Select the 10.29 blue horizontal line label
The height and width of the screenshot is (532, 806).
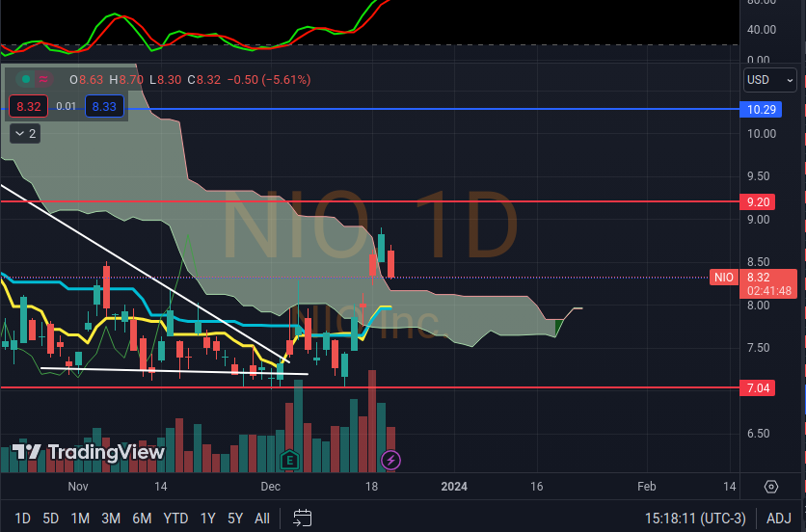[x=761, y=110]
